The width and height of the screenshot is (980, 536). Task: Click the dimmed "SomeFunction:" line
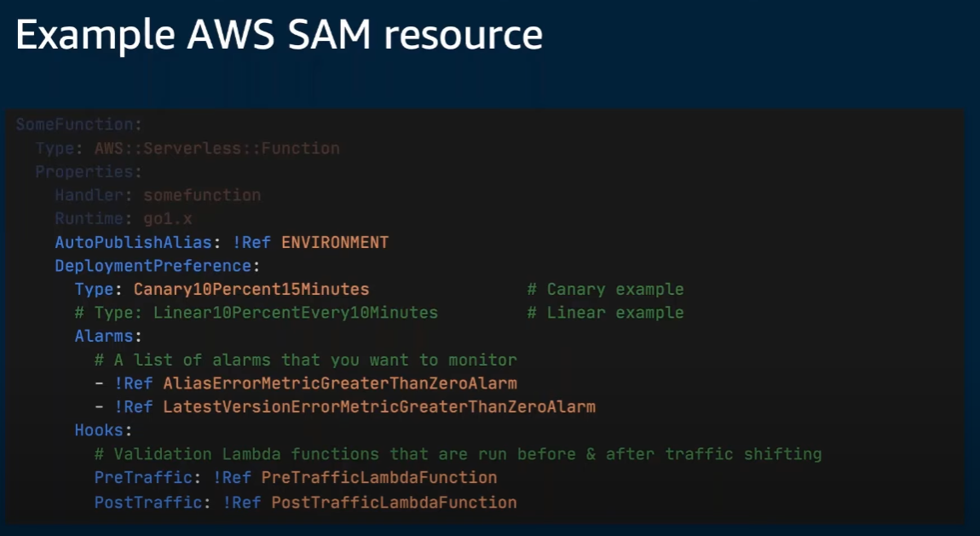click(78, 124)
